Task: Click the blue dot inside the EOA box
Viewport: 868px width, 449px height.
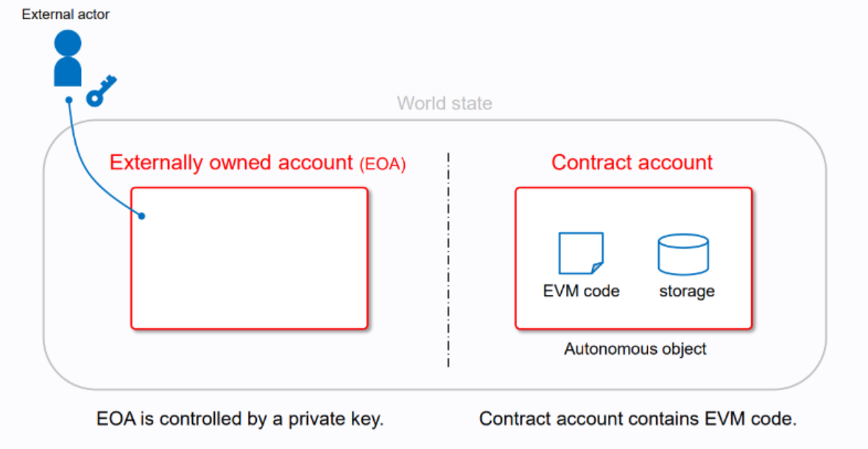Action: pyautogui.click(x=142, y=216)
